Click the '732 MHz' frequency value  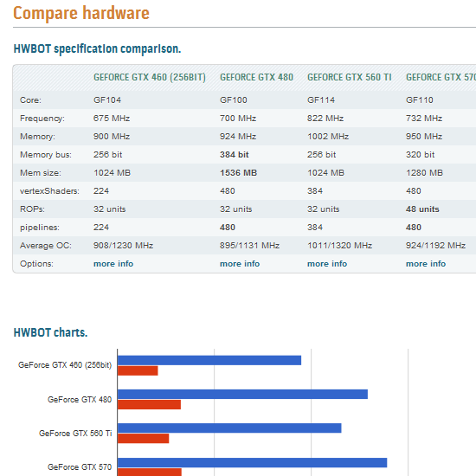424,118
